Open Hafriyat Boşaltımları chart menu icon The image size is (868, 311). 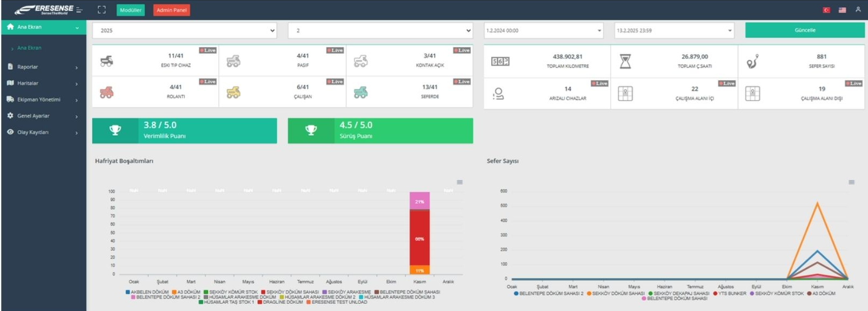(x=459, y=182)
